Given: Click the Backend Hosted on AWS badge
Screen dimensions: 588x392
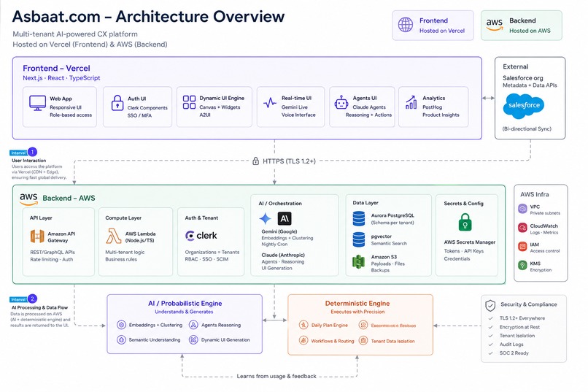Looking at the screenshot, I should tap(522, 25).
